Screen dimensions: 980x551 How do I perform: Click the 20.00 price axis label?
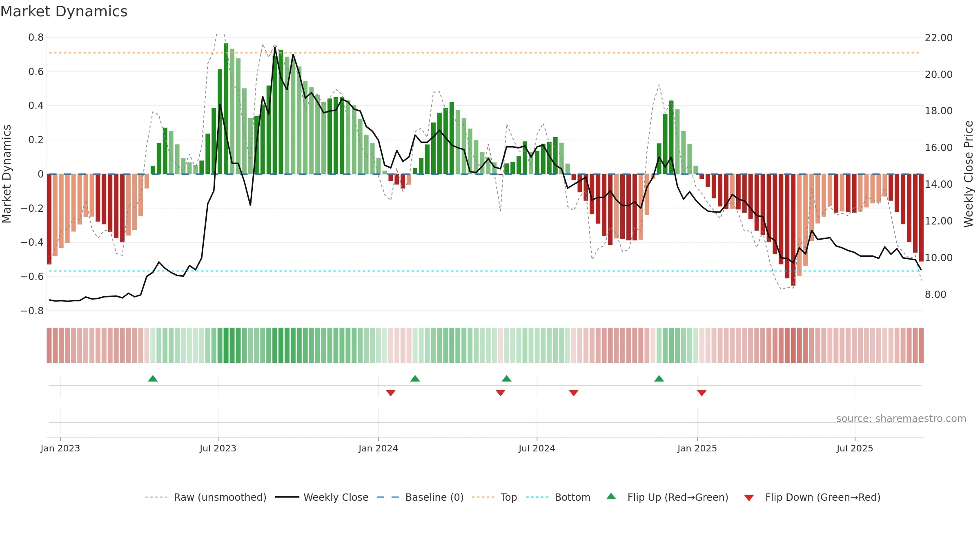tap(939, 74)
